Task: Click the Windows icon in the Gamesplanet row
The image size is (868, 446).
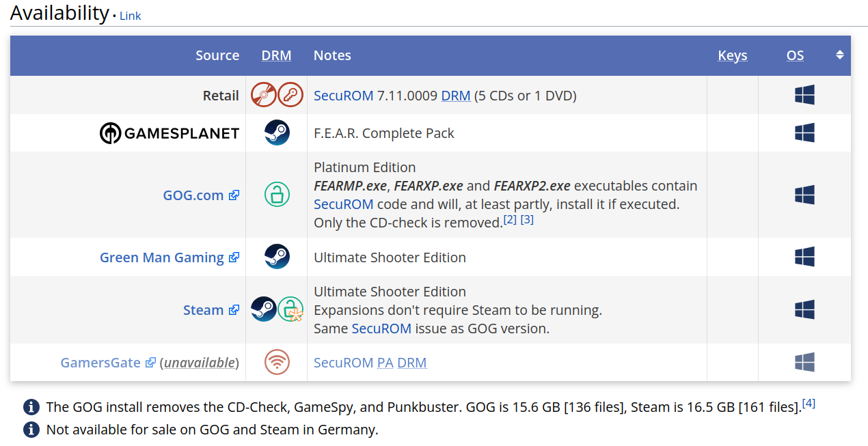Action: (x=804, y=133)
